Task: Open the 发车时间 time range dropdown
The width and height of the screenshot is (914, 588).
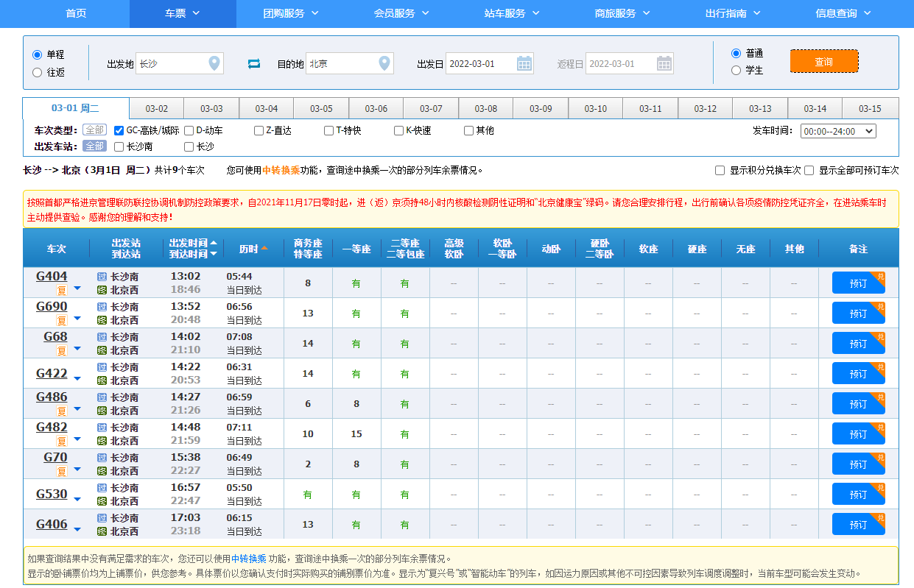Action: [839, 130]
